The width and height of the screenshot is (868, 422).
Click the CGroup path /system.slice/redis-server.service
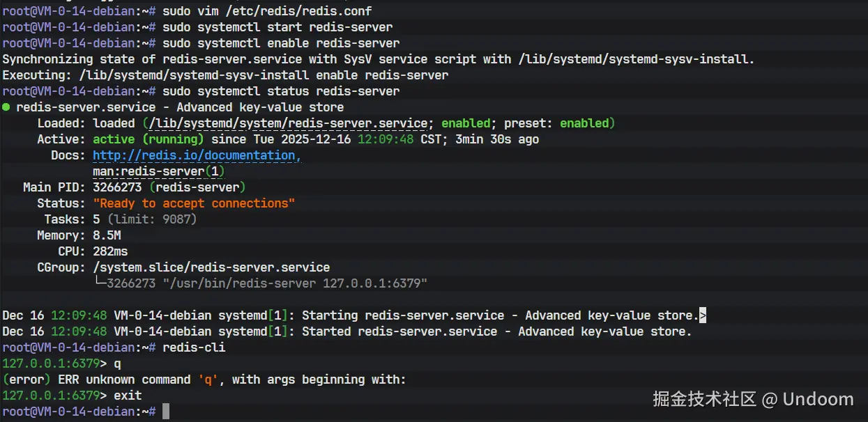pos(211,267)
